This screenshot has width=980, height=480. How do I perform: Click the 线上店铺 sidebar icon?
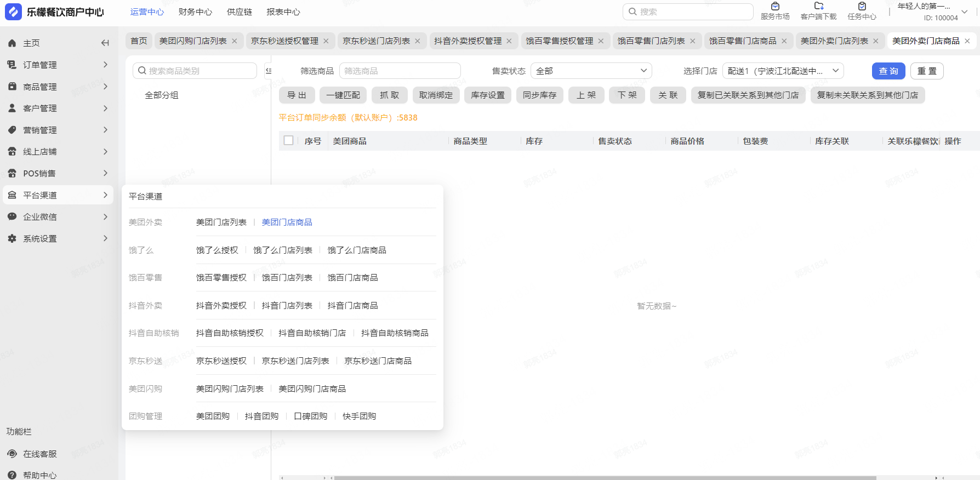12,151
